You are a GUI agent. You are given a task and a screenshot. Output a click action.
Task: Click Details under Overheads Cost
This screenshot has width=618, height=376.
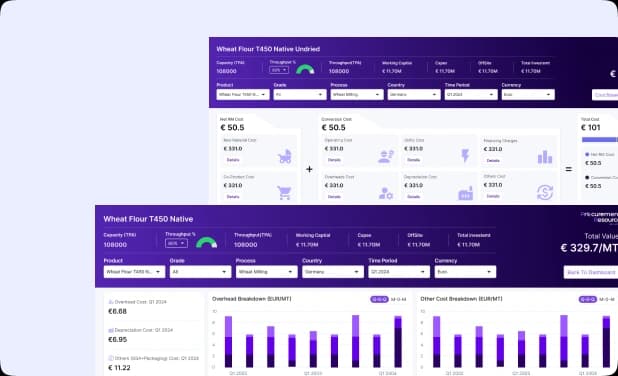pos(334,196)
